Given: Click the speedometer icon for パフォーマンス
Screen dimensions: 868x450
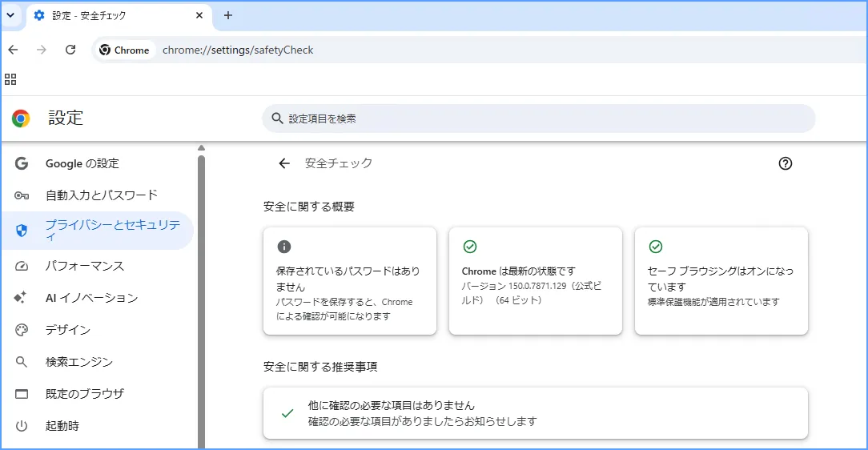Looking at the screenshot, I should [22, 266].
